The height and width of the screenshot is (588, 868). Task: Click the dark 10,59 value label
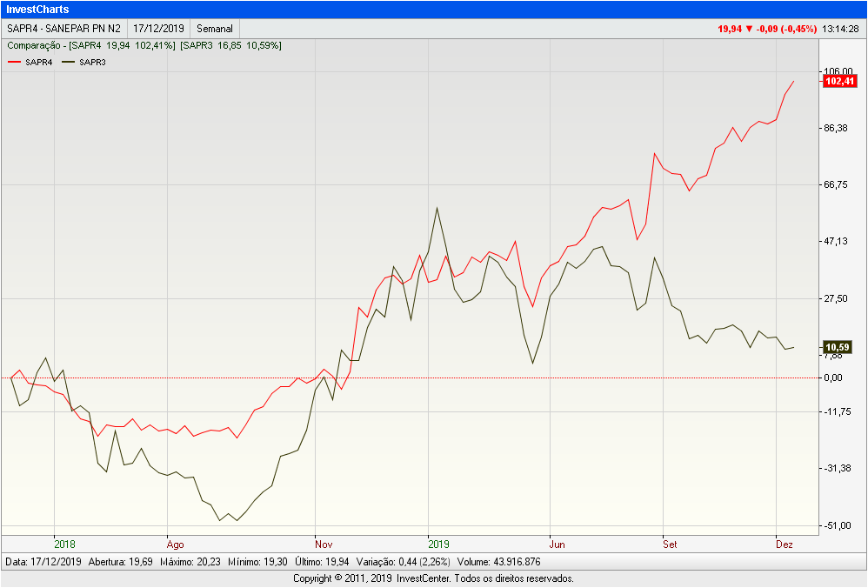tap(837, 347)
